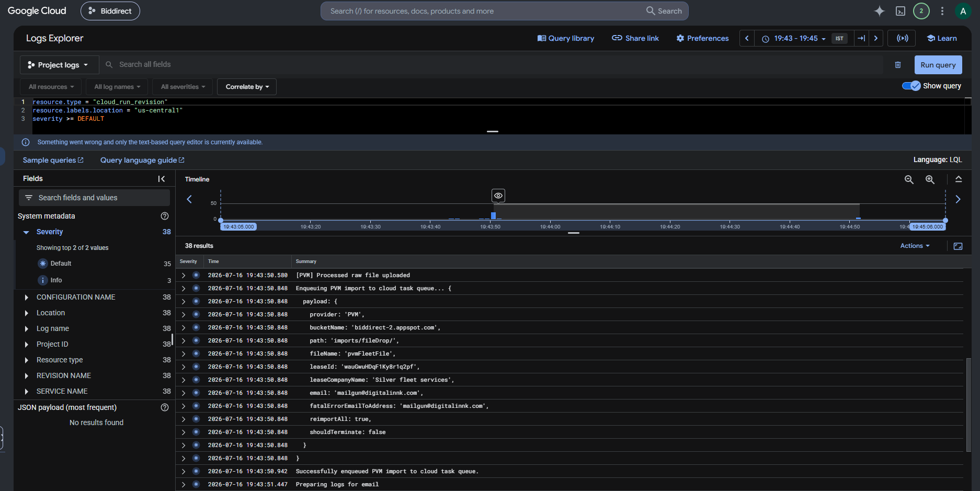Toggle the Show query switch
980x491 pixels.
click(x=911, y=86)
